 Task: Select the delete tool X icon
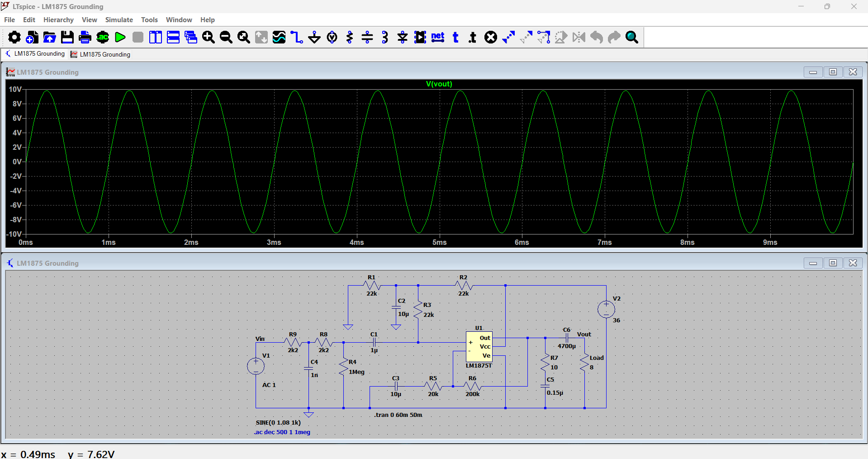[491, 37]
